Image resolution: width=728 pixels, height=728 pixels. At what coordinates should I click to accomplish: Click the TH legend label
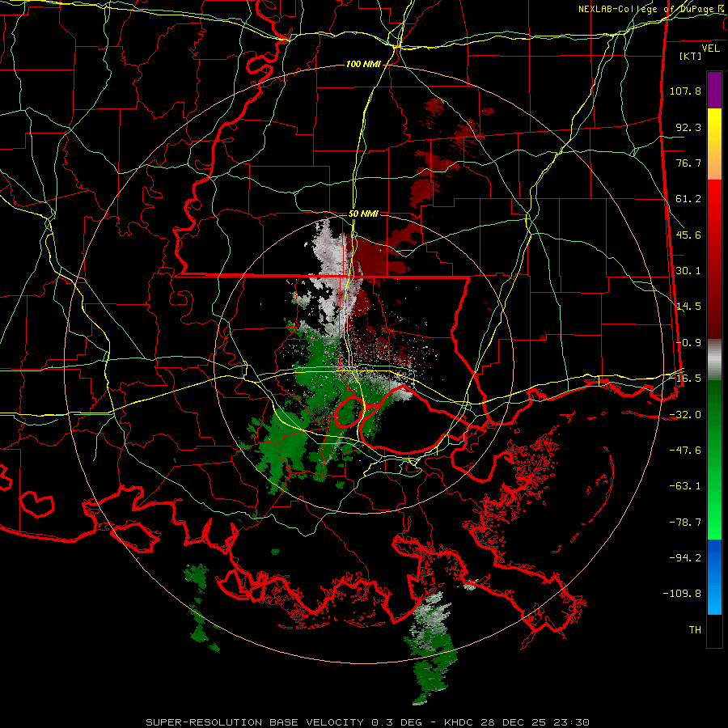tap(695, 630)
